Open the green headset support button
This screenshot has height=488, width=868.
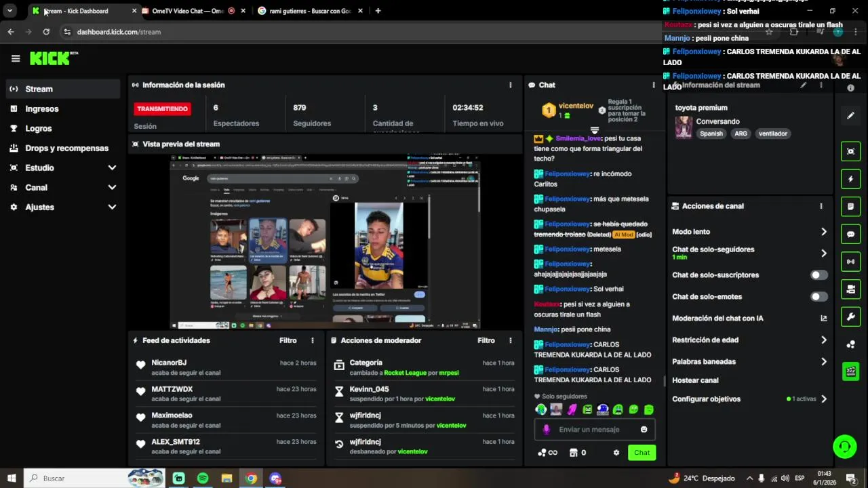[x=844, y=447]
